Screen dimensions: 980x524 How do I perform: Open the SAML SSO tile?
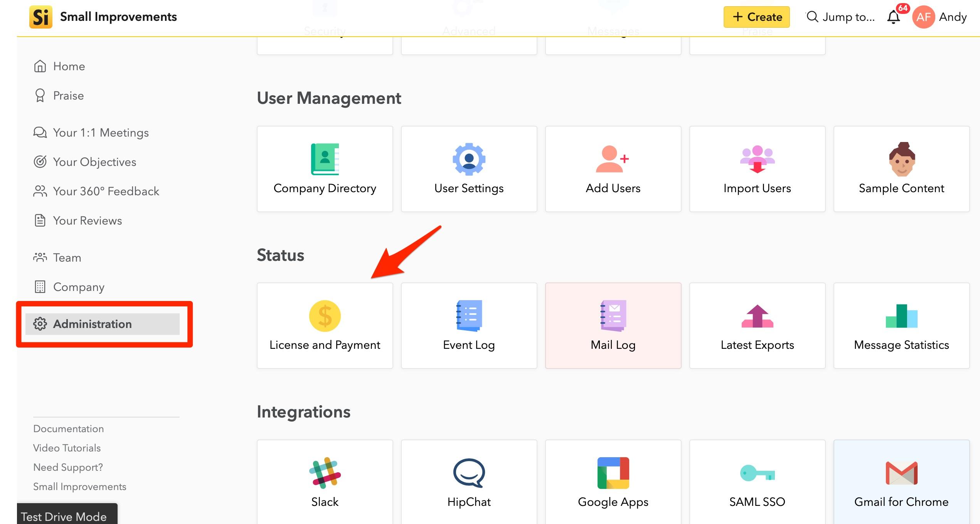tap(757, 482)
